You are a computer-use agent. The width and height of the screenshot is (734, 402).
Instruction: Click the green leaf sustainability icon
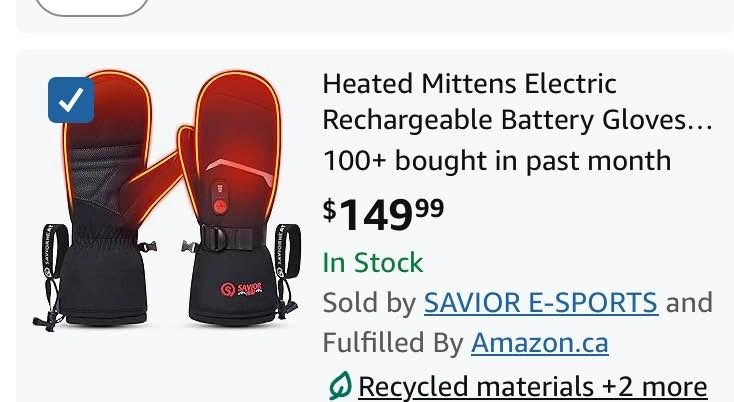click(x=340, y=386)
